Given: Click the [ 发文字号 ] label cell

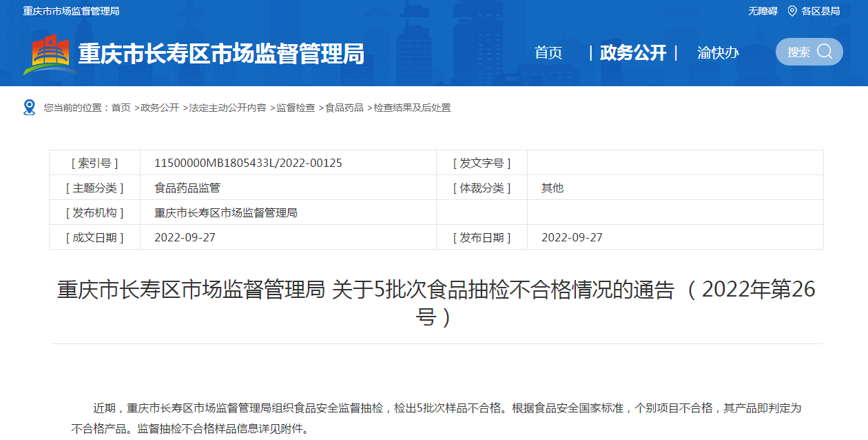Looking at the screenshot, I should pos(482,163).
